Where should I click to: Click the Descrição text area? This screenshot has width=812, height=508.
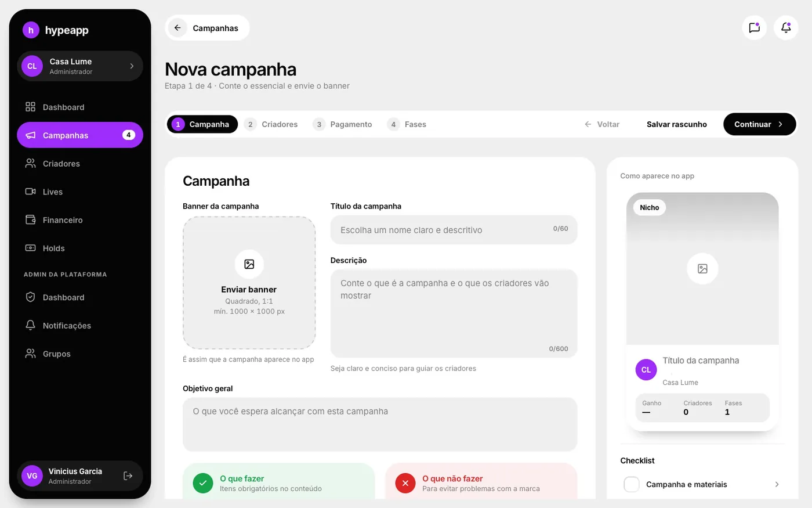tap(454, 314)
